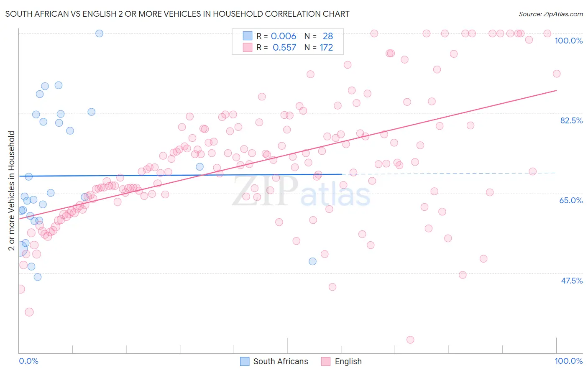Screen dimensions: 588x373
Task: Click the chart title text
Action: click(177, 14)
